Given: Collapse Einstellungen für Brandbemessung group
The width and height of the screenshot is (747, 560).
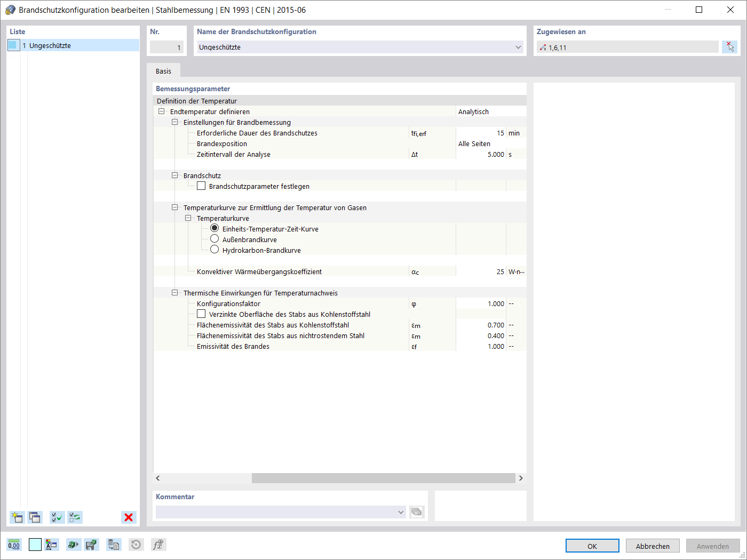Looking at the screenshot, I should coord(174,122).
